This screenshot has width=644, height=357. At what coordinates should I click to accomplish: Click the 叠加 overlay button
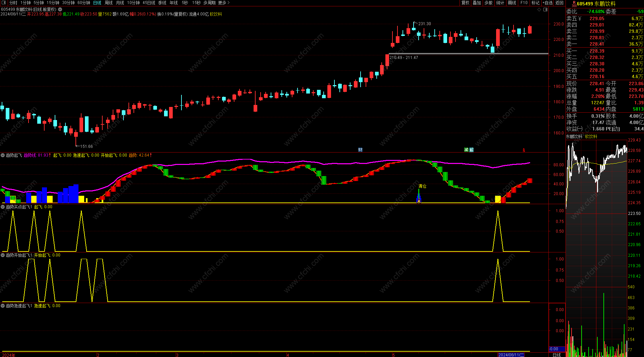[x=477, y=3]
